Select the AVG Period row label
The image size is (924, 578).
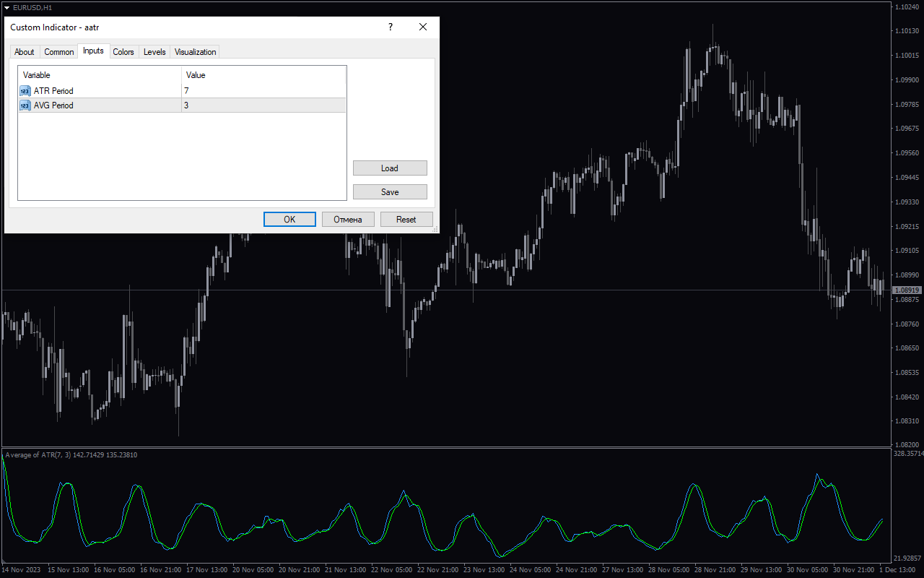pos(53,105)
